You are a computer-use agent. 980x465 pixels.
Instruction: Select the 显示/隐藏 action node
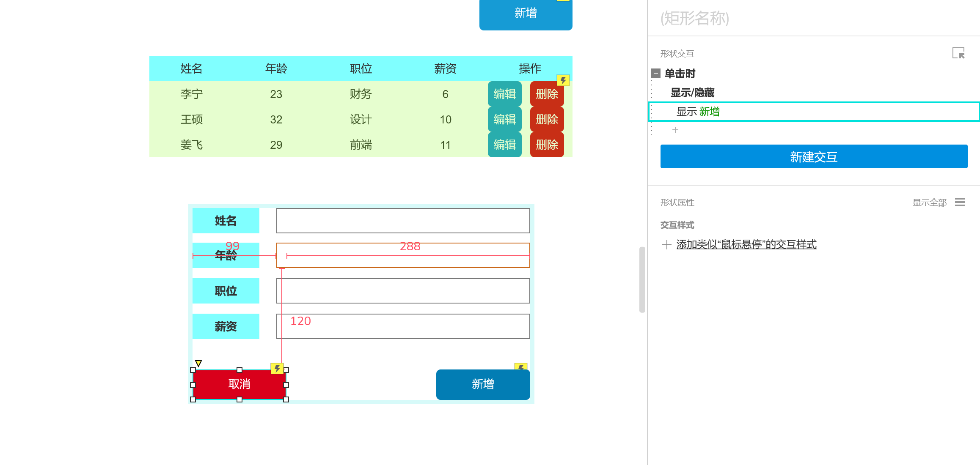click(692, 93)
